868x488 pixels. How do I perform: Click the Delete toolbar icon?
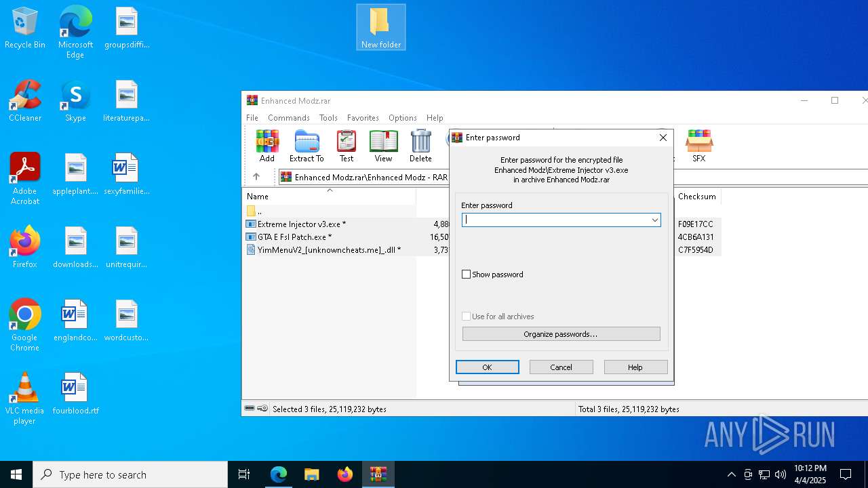pos(420,146)
